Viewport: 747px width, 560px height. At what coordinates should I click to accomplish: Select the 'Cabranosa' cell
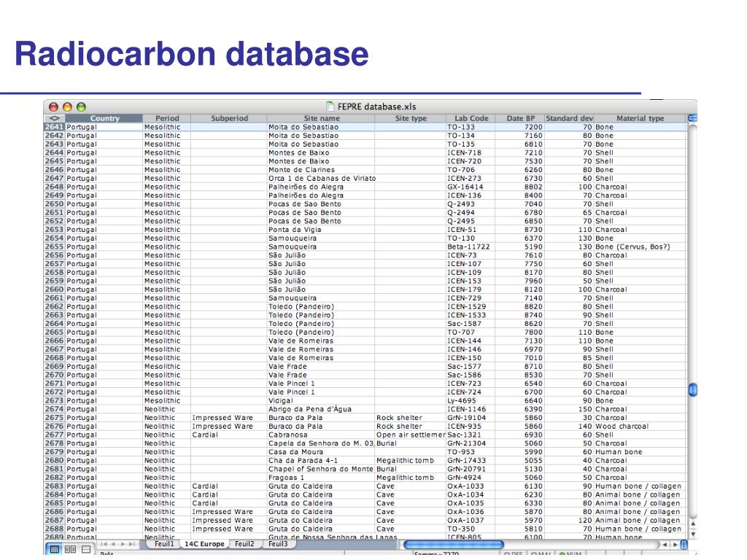point(322,435)
